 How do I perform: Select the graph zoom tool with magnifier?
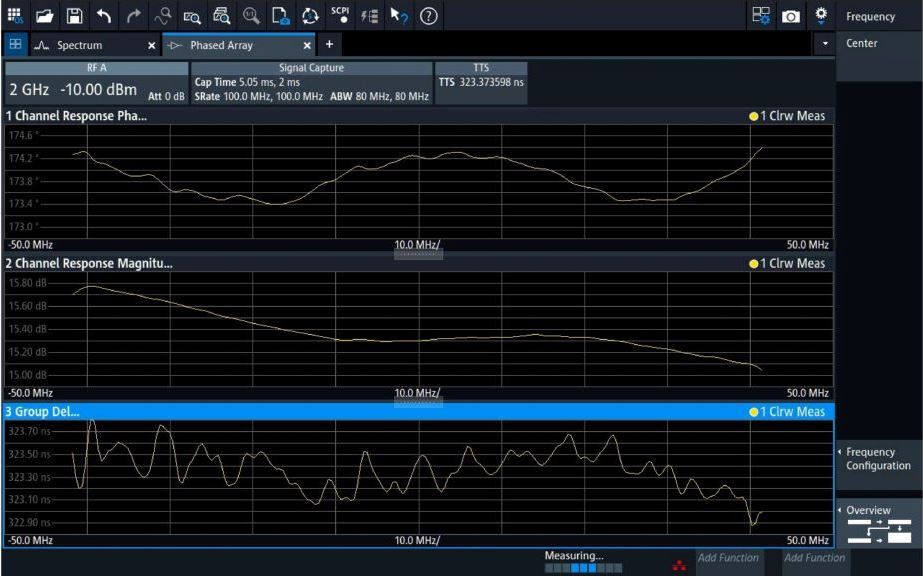click(192, 15)
